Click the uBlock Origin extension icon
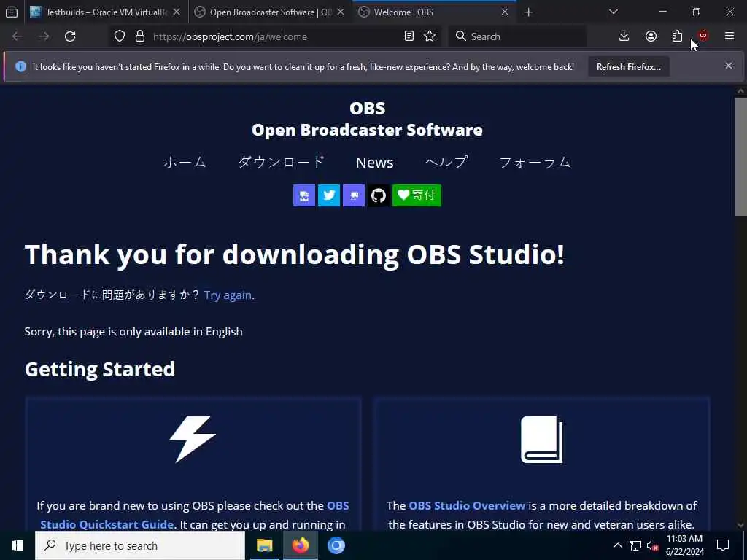 pyautogui.click(x=703, y=36)
